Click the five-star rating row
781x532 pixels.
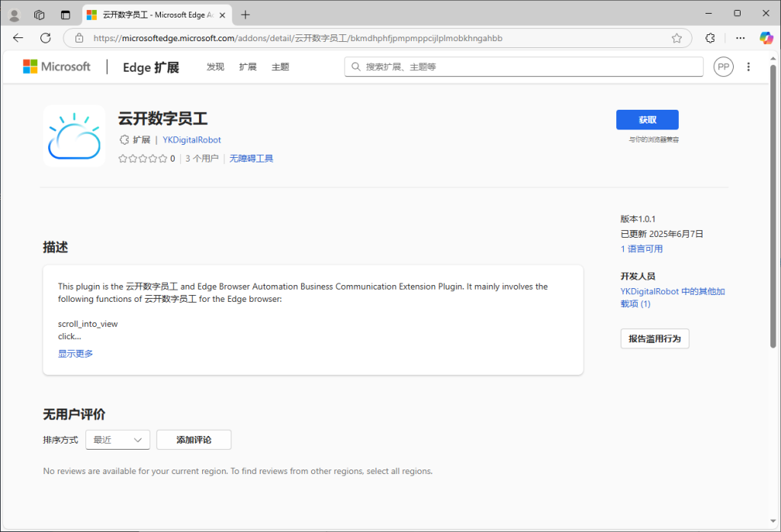click(x=143, y=159)
